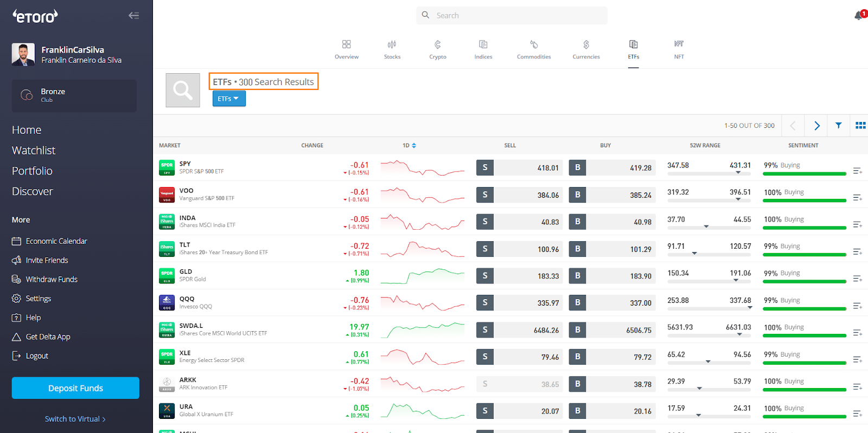
Task: Click the TLT 52W range bar
Action: pos(709,254)
